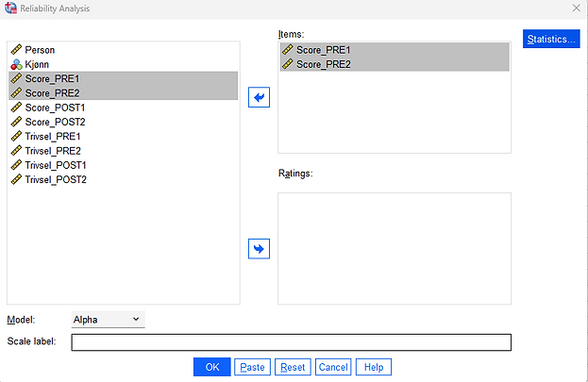The image size is (588, 382).
Task: Select Trivsel_POST1 in the variable list
Action: [124, 165]
